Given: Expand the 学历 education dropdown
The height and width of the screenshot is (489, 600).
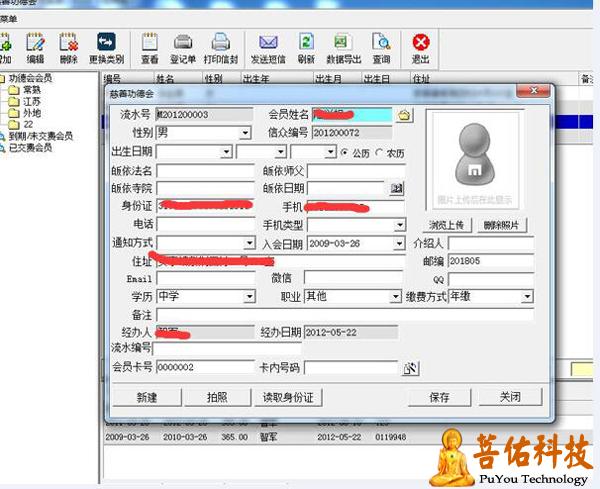Looking at the screenshot, I should pyautogui.click(x=249, y=297).
